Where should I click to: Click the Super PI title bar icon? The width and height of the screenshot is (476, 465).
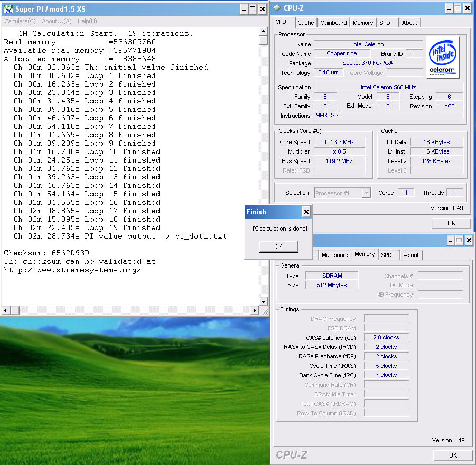[x=8, y=9]
